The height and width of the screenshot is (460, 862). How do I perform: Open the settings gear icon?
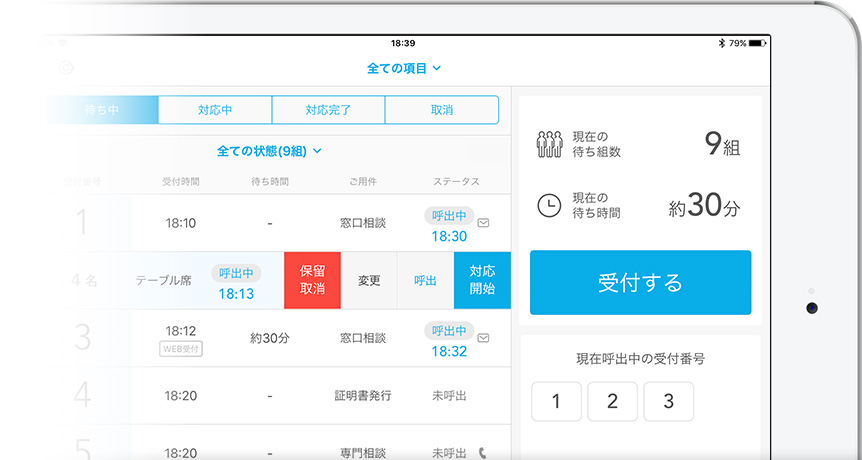point(66,68)
